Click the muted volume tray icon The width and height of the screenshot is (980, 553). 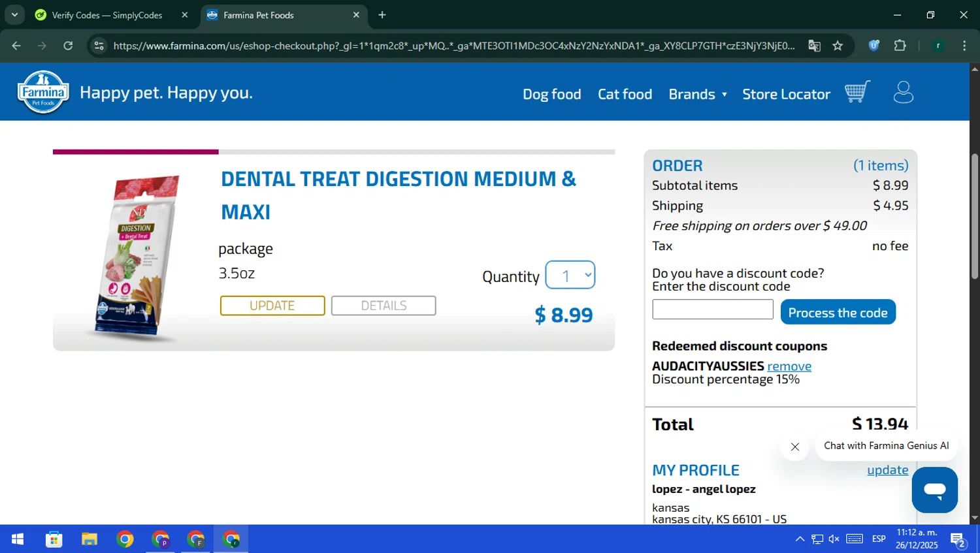[834, 539]
